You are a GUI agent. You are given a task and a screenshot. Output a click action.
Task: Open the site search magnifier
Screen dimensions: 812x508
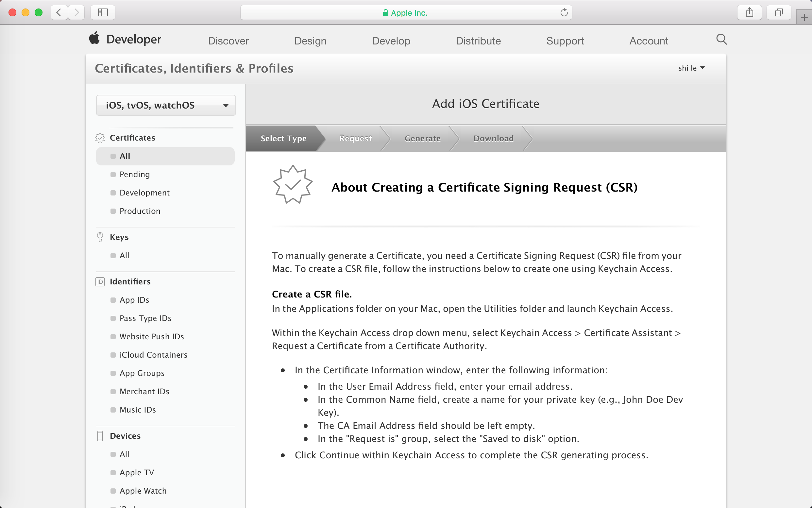pos(721,39)
